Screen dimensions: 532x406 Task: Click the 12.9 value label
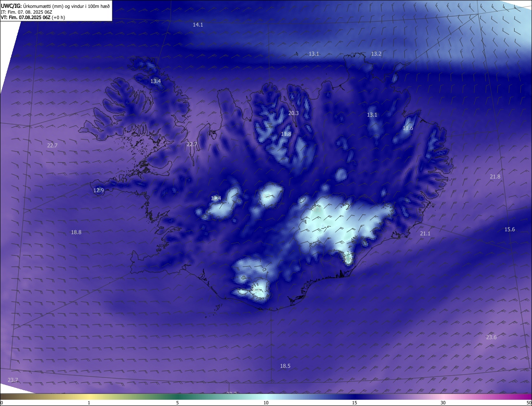(x=99, y=191)
